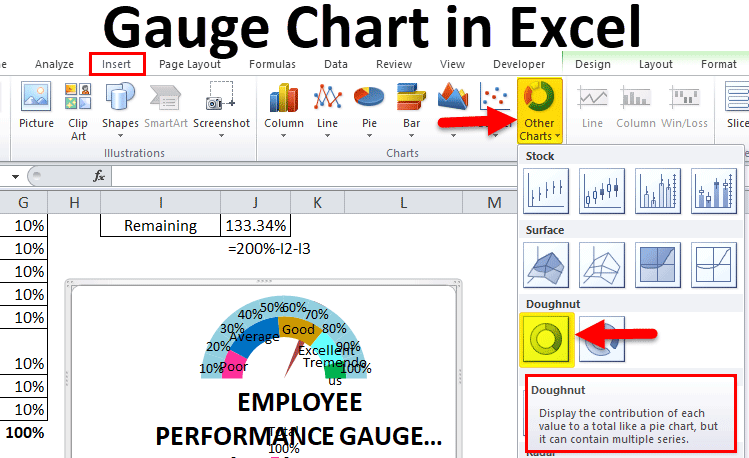Viewport: 749px width, 458px height.
Task: Switch to the Data tab
Action: (x=336, y=64)
